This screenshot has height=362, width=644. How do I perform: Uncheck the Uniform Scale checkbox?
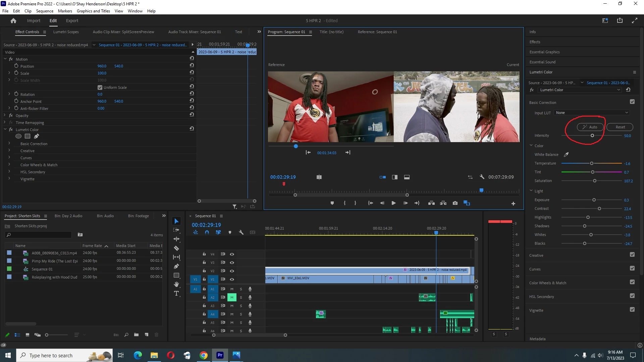coord(100,87)
